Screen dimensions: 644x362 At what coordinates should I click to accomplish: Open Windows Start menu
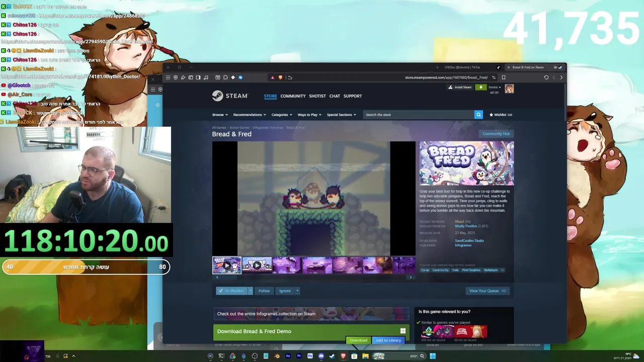point(433,356)
